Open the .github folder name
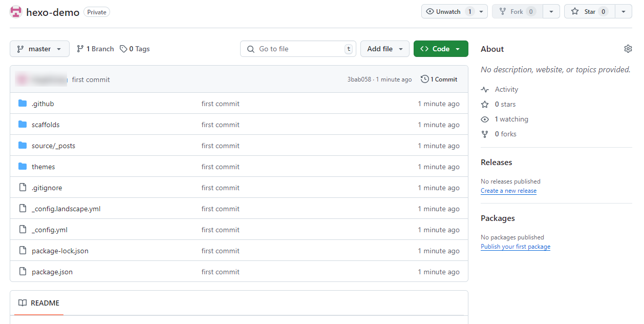 click(42, 104)
